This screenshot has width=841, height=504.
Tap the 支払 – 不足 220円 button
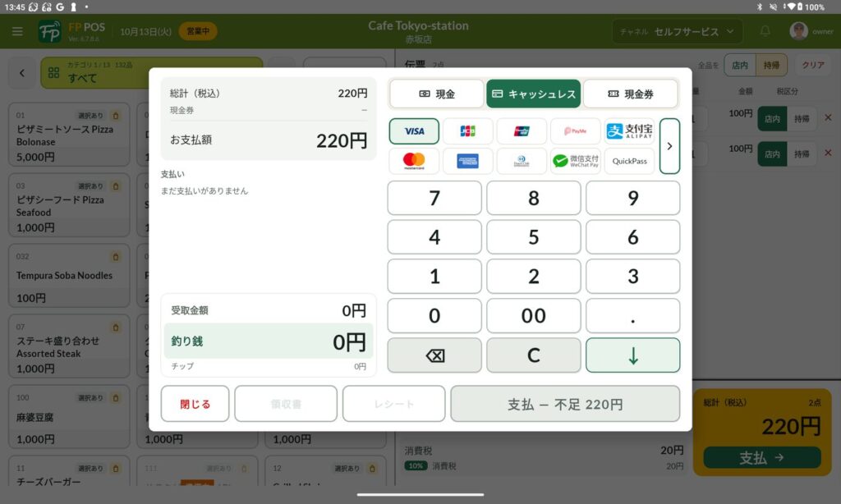coord(565,404)
